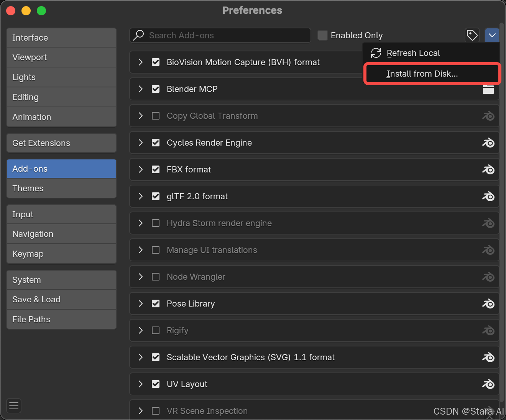The image size is (506, 420).
Task: Switch to the Viewport preferences tab
Action: pos(61,57)
